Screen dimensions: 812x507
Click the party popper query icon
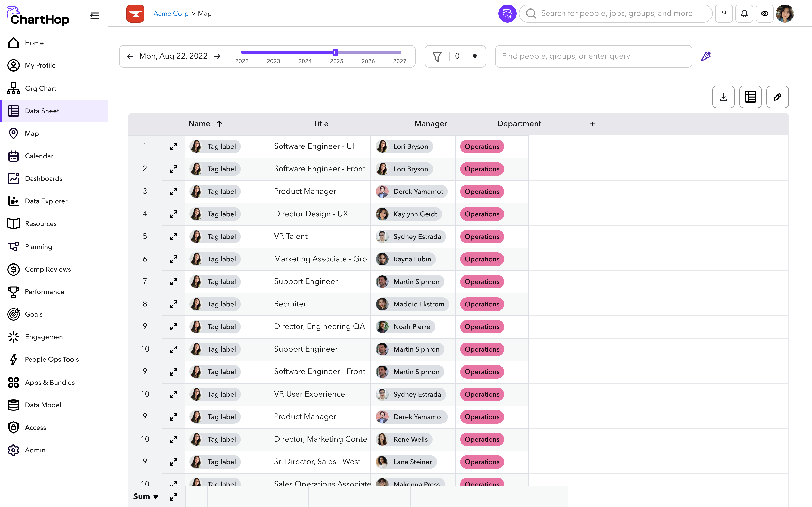(x=706, y=56)
